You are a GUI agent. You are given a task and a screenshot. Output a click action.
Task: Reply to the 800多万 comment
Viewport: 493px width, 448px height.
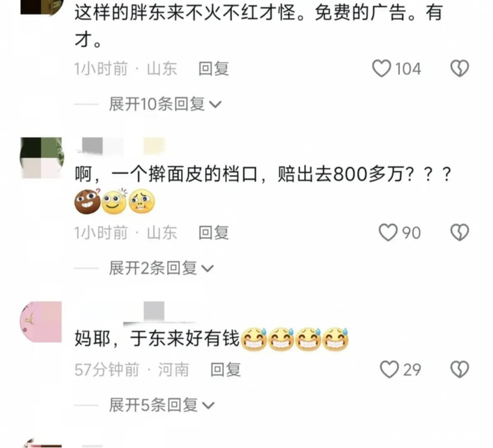point(213,232)
